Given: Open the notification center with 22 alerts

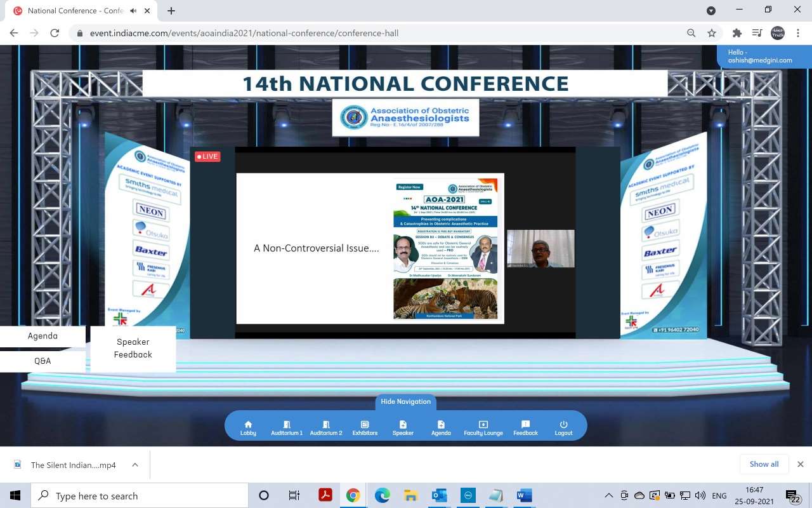Looking at the screenshot, I should [x=793, y=496].
